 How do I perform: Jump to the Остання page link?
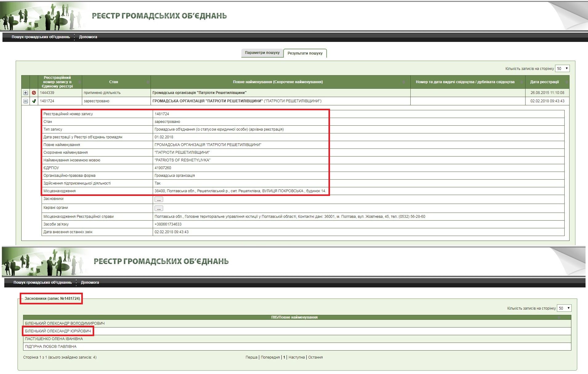315,357
